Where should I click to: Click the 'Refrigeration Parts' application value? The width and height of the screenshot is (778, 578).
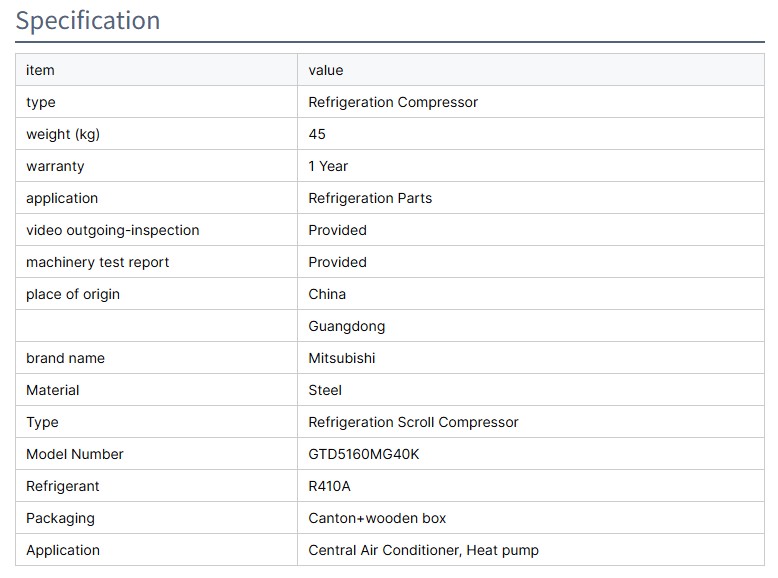click(x=370, y=198)
